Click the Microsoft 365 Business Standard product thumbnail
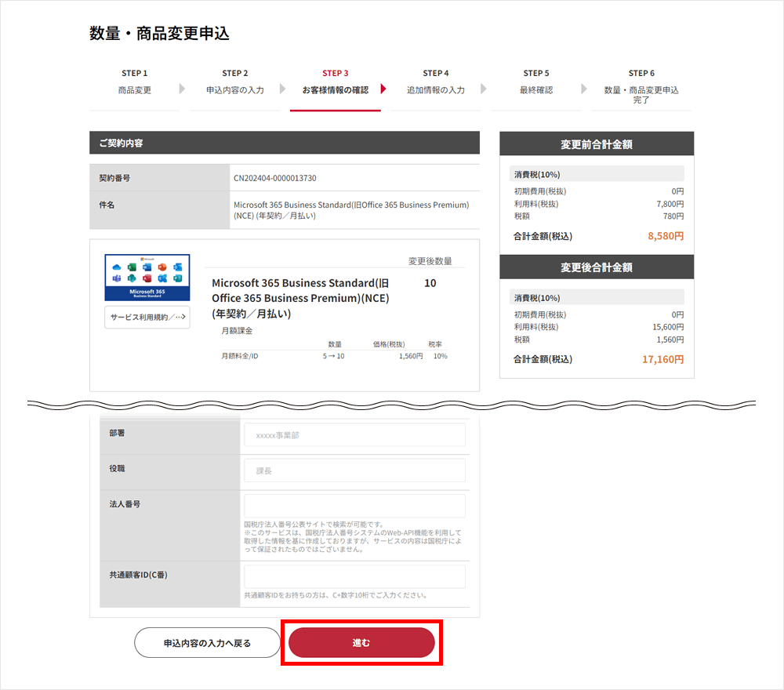 [x=147, y=278]
